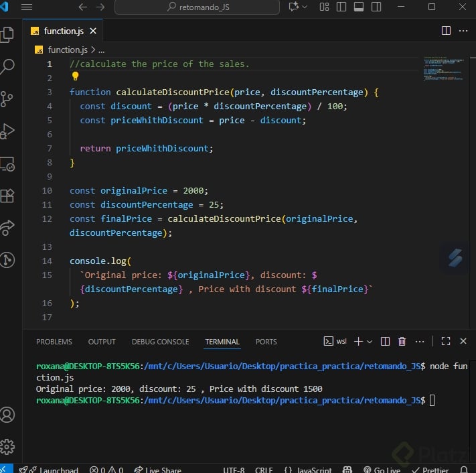
Task: Open the Remote Explorer view
Action: tap(7, 163)
